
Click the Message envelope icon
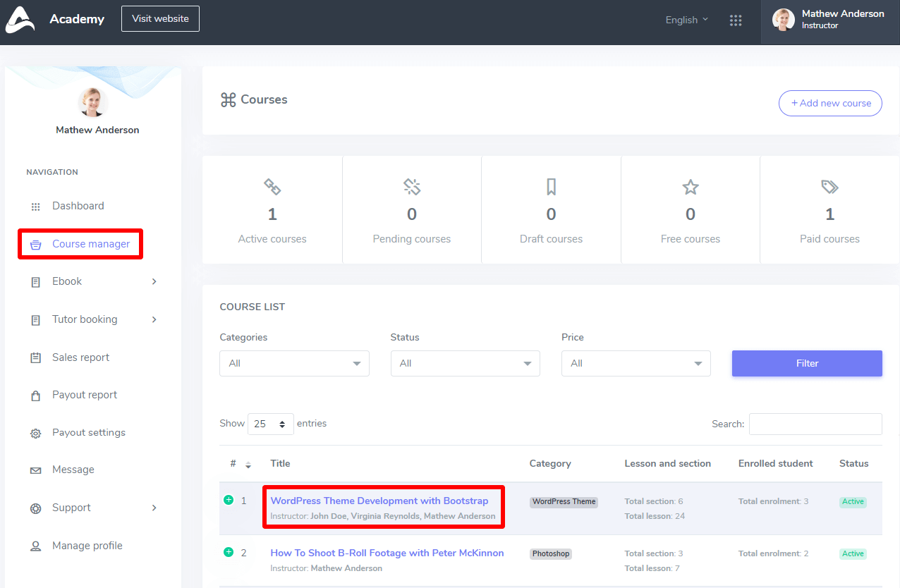tap(35, 470)
